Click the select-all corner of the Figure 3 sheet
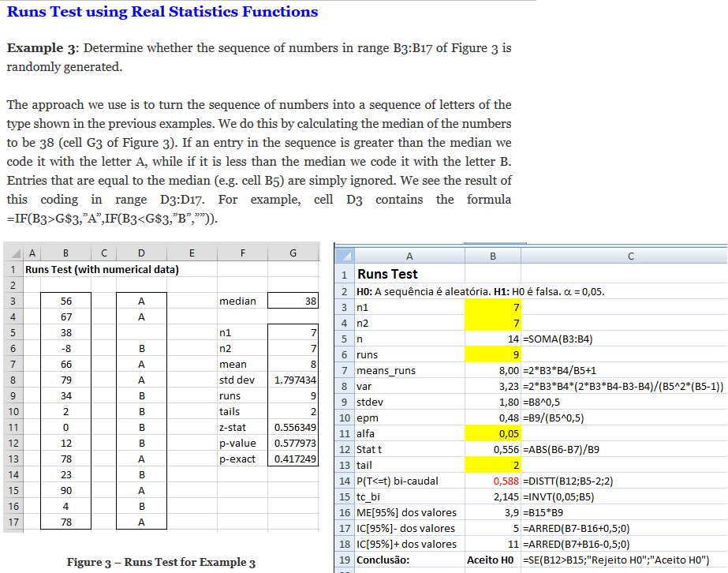Screen dimensions: 728x573 click(13, 253)
